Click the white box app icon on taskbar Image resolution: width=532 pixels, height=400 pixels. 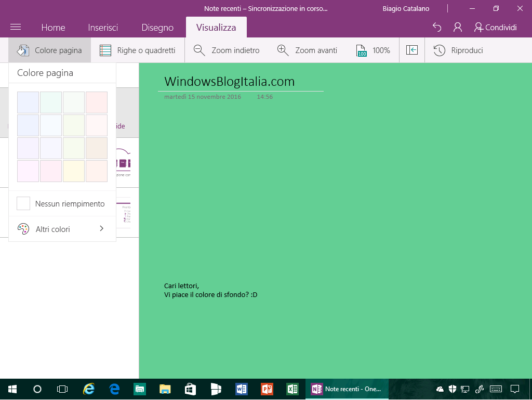216,389
